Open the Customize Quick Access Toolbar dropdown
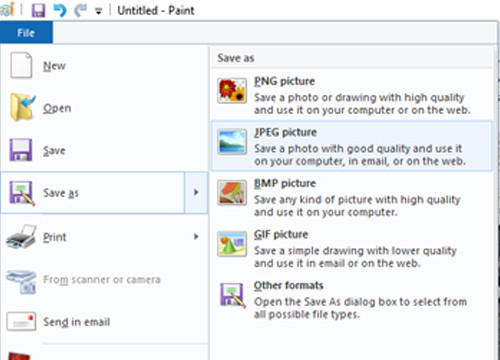The image size is (500, 360). [99, 11]
